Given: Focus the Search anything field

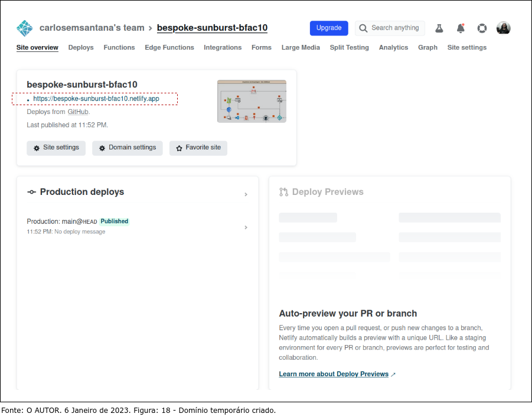Looking at the screenshot, I should click(x=390, y=28).
